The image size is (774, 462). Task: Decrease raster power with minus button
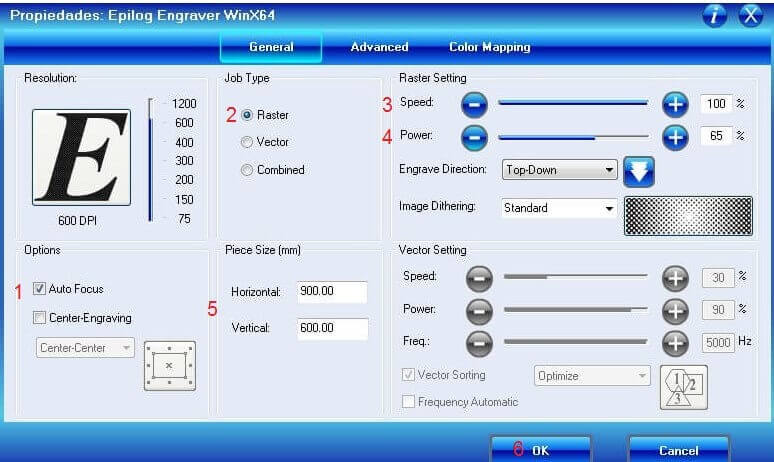(x=474, y=137)
